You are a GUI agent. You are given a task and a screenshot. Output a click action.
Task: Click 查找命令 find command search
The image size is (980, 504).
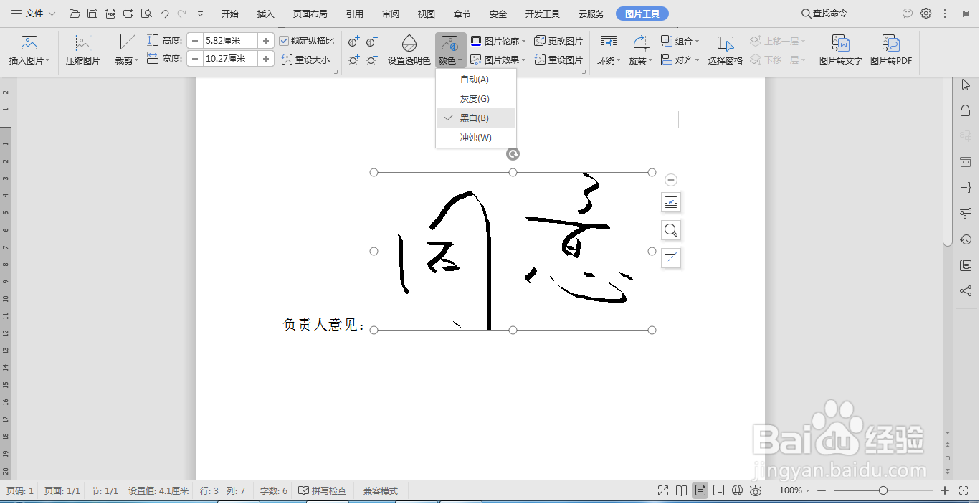click(x=824, y=14)
